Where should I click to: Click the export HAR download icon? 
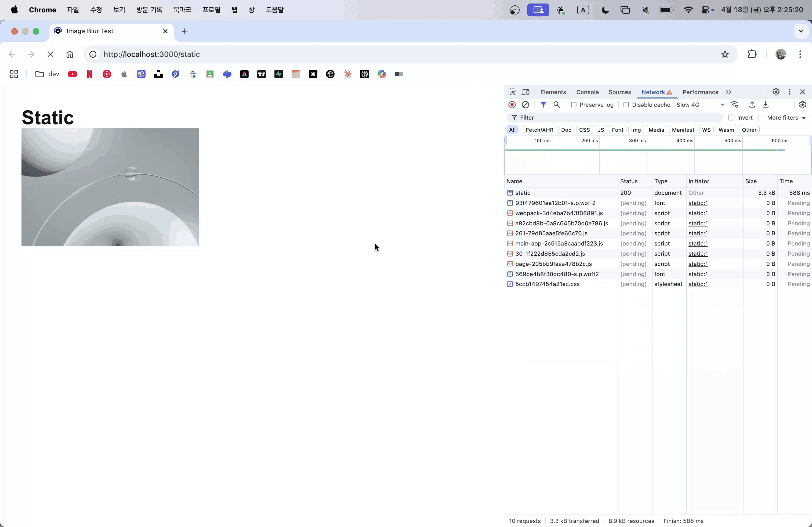click(x=765, y=105)
